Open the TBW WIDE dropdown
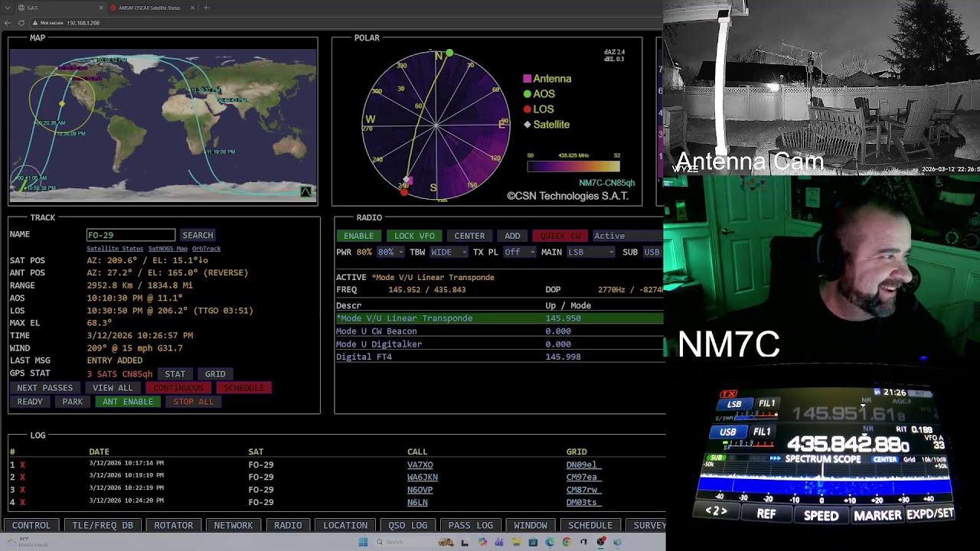The width and height of the screenshot is (980, 551). pyautogui.click(x=449, y=252)
